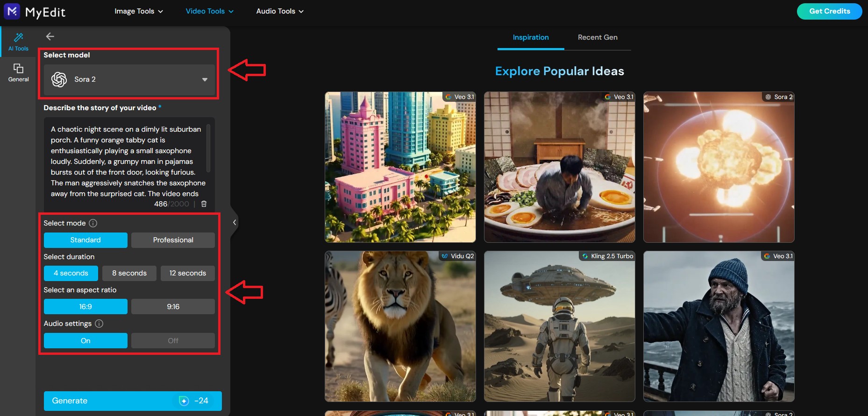Click the Generate button
Viewport: 868px width, 416px height.
point(133,401)
